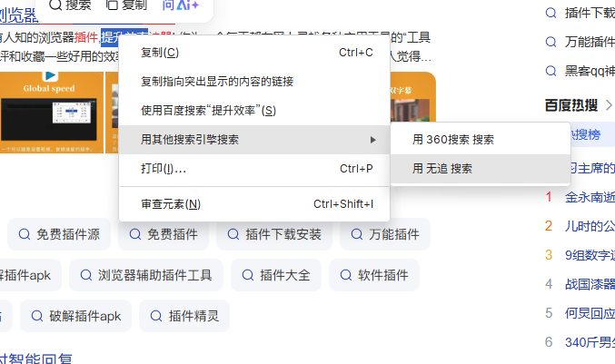
Task: Click the copy icon in the floating selection toolbar
Action: coord(112,5)
